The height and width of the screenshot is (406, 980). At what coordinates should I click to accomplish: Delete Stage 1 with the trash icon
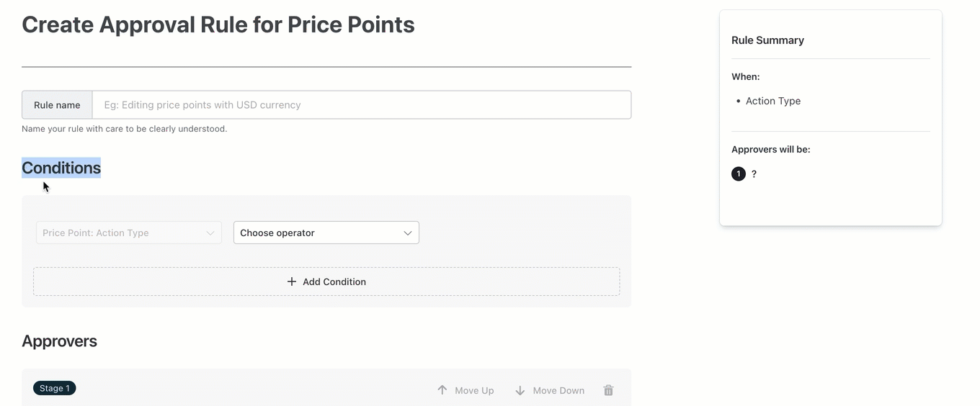pyautogui.click(x=609, y=390)
